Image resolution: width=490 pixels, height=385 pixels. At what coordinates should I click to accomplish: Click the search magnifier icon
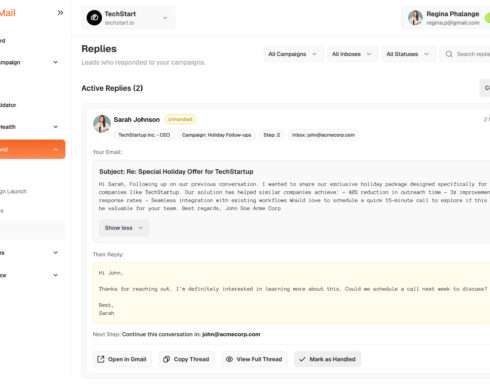pos(449,54)
